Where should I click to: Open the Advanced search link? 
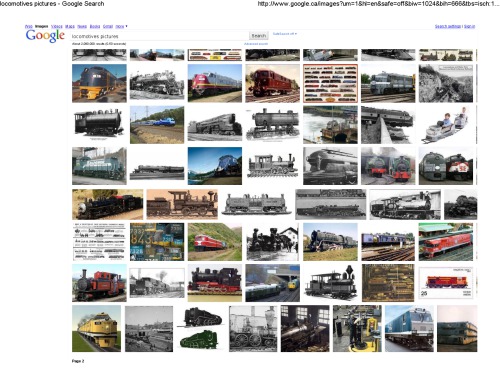click(256, 44)
